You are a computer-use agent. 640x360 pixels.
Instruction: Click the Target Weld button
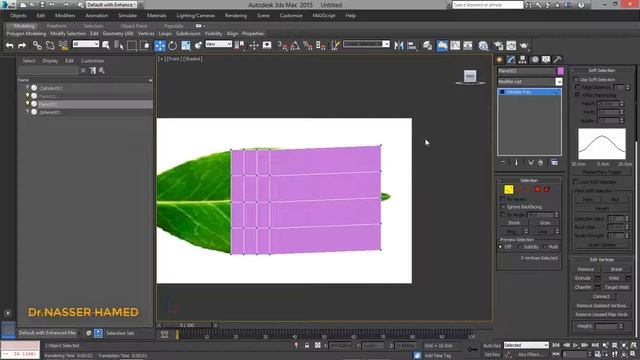pyautogui.click(x=616, y=287)
